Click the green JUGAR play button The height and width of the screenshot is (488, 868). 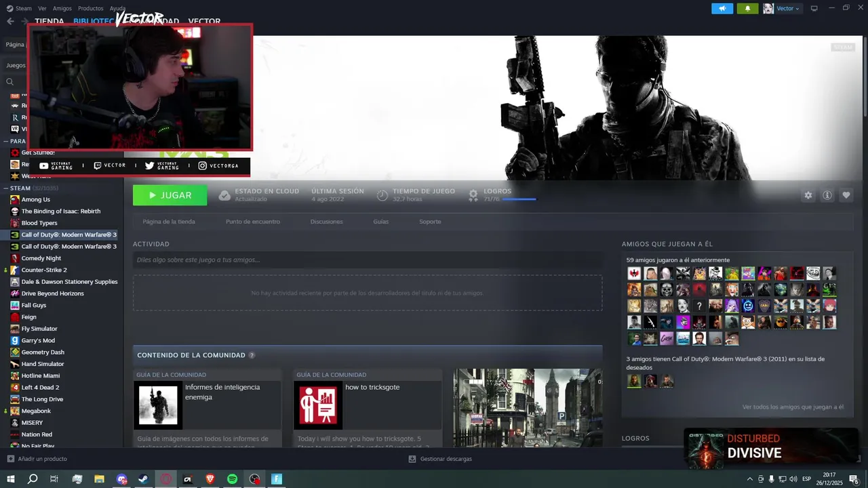(170, 195)
